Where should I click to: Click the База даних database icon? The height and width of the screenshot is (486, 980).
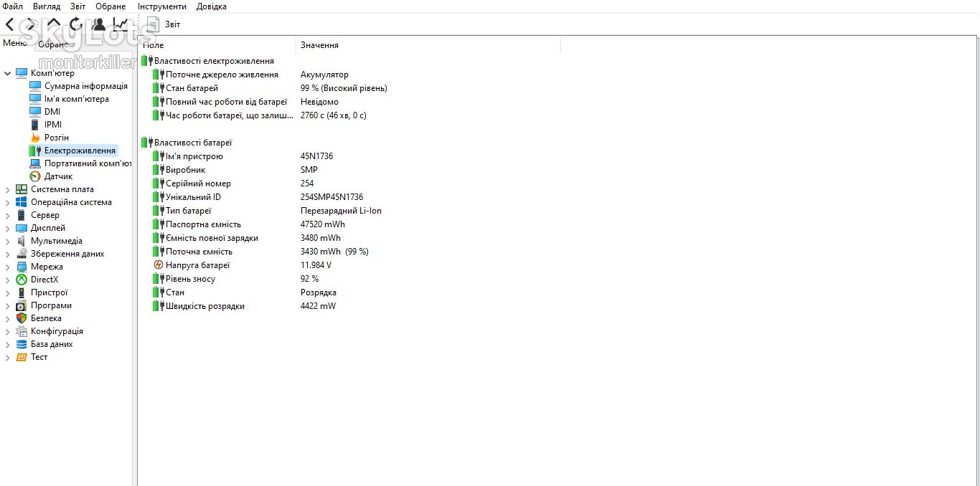tap(22, 344)
